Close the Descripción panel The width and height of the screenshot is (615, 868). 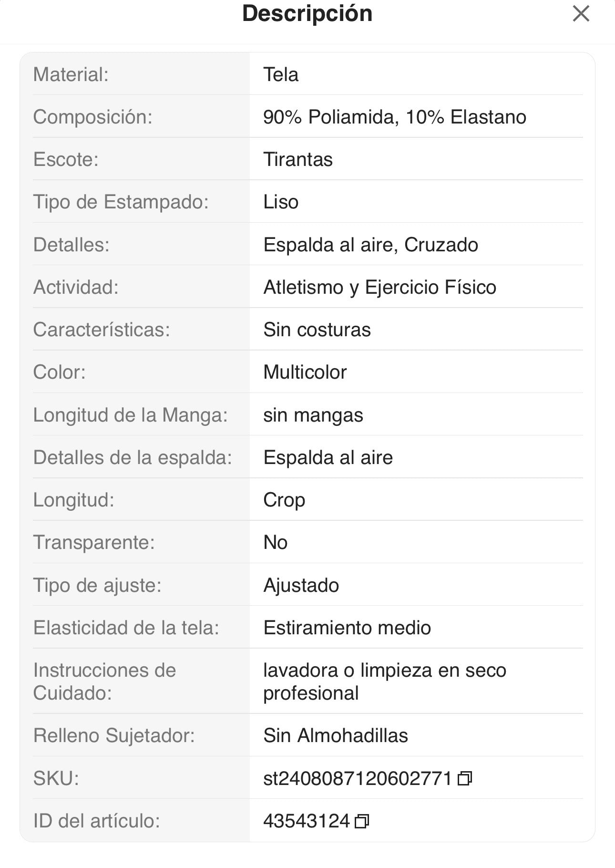tap(581, 14)
